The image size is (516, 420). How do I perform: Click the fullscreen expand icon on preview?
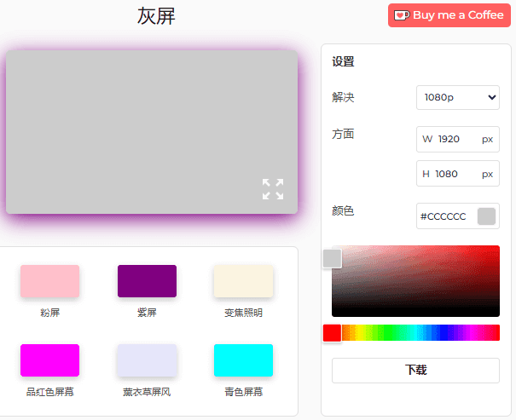272,189
